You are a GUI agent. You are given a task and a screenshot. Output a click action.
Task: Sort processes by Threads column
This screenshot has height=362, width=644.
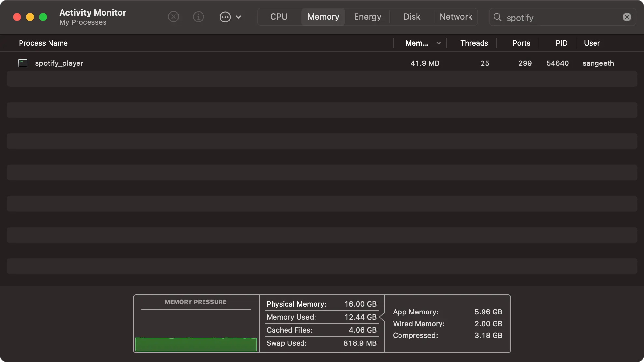click(474, 43)
